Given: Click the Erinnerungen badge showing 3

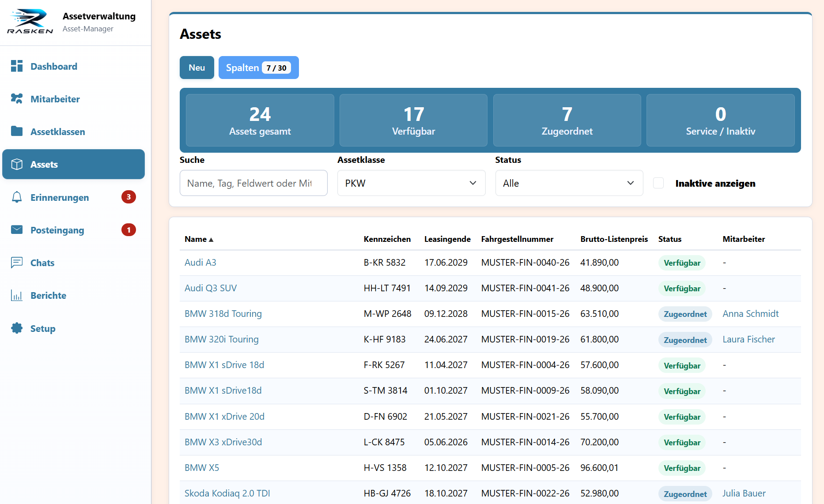Looking at the screenshot, I should [129, 197].
